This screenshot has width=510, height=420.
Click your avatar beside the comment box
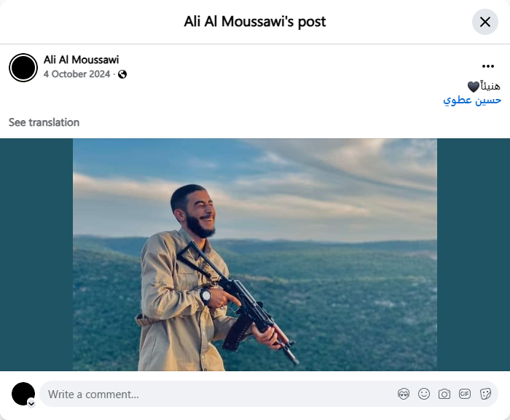23,394
